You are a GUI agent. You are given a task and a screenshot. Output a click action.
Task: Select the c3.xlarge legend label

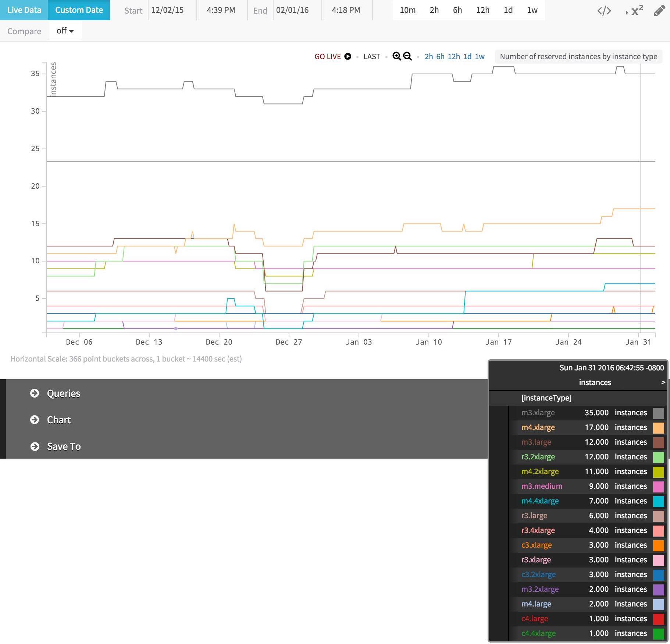(537, 545)
